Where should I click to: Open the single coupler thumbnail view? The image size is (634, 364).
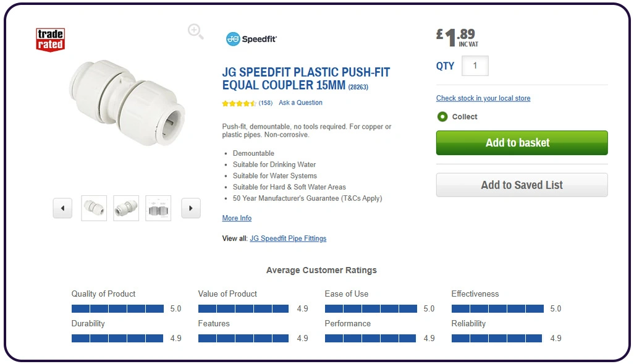[x=94, y=208]
